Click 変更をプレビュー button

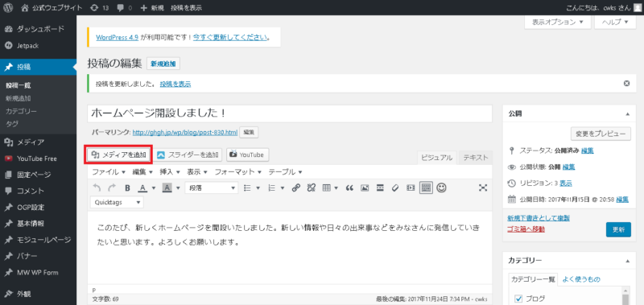tap(601, 134)
